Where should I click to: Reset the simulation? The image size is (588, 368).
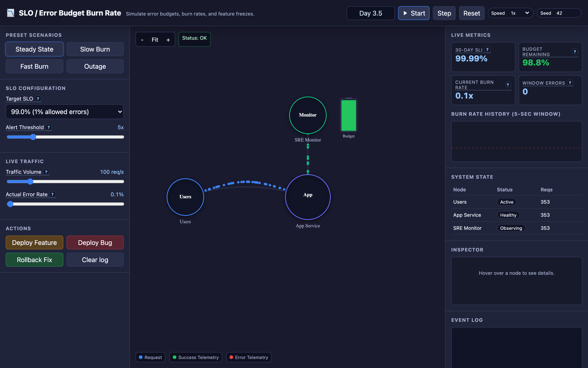tap(472, 13)
